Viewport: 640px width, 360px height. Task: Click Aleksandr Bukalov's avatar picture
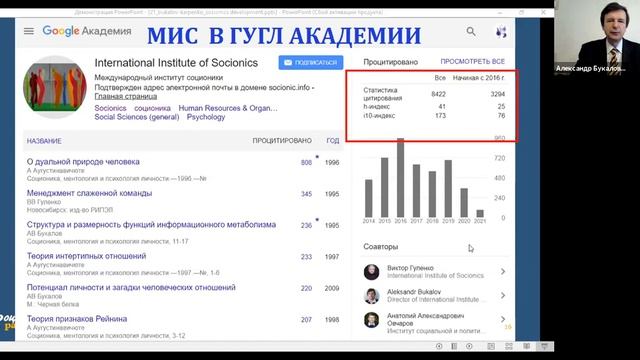371,296
